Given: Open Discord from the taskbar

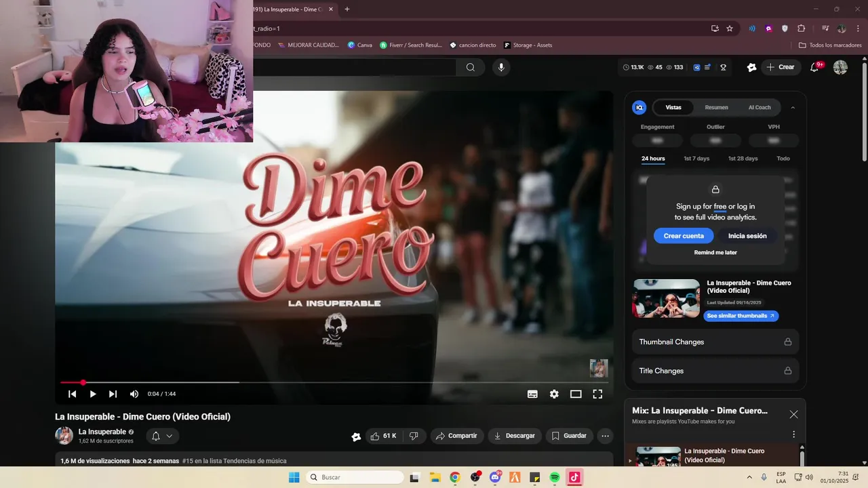Looking at the screenshot, I should click(496, 477).
